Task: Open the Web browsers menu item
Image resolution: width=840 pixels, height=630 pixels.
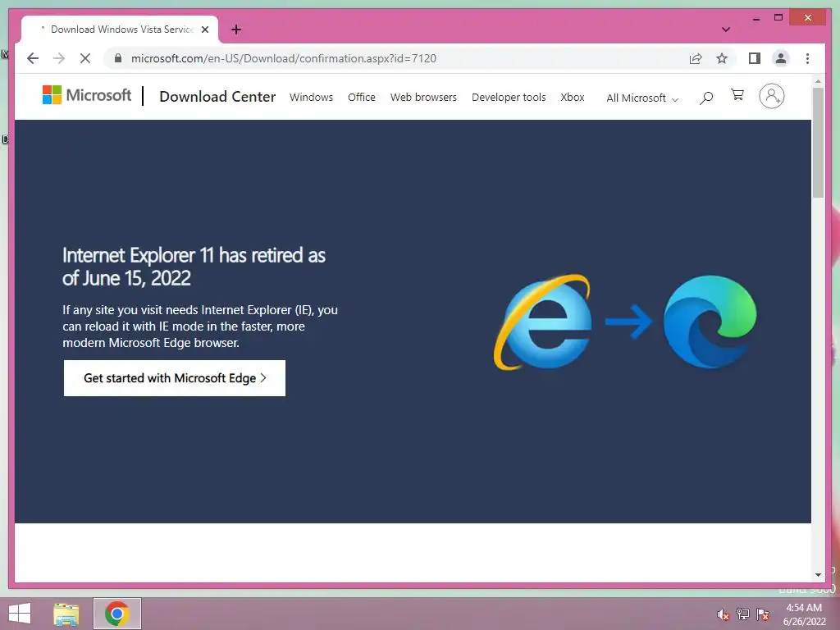Action: pos(423,98)
